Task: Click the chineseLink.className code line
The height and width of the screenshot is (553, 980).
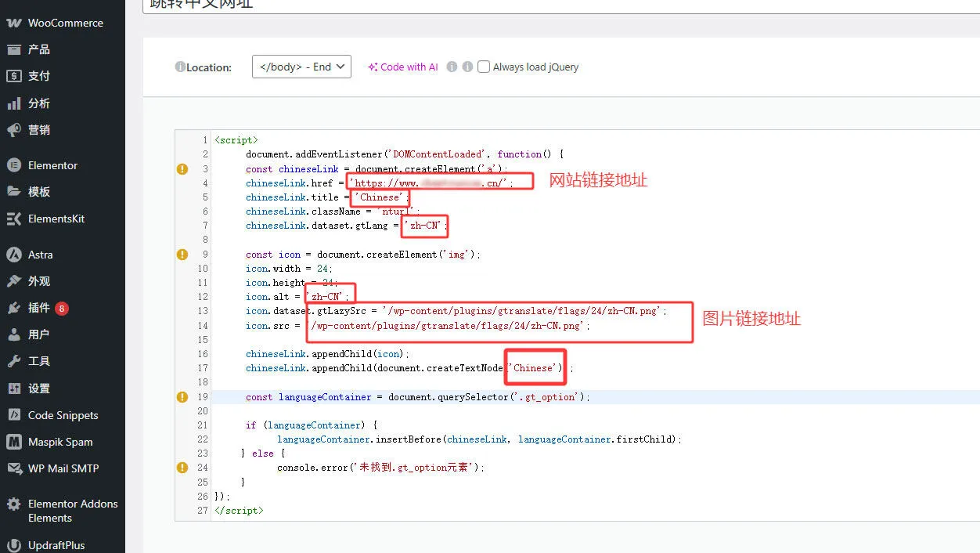Action: (333, 211)
